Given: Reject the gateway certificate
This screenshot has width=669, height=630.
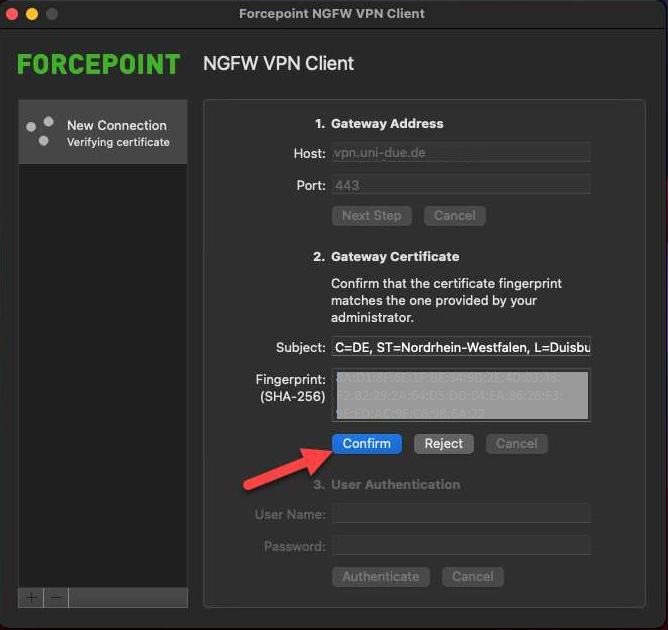Looking at the screenshot, I should coord(444,444).
